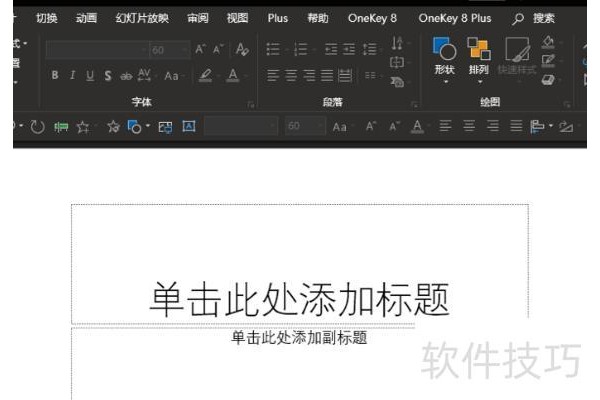Viewport: 600px width, 400px height.
Task: Toggle underline formatting
Action: [x=90, y=75]
